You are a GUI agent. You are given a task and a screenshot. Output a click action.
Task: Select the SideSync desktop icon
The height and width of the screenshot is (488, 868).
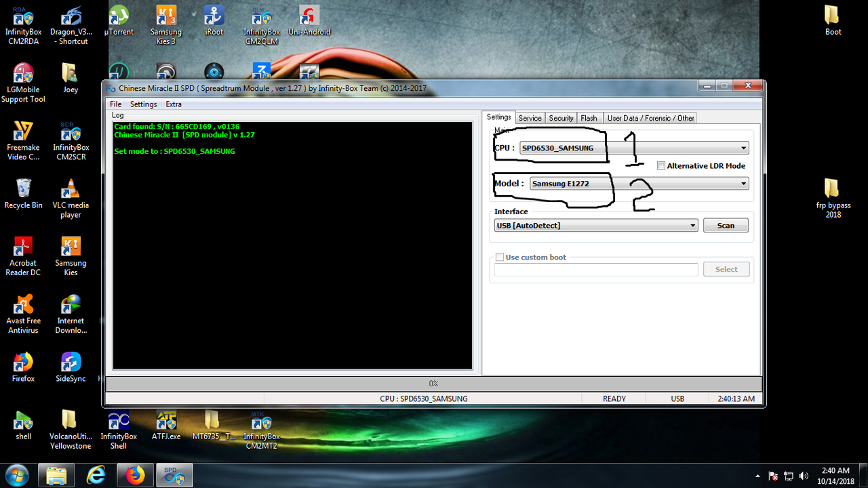[71, 367]
